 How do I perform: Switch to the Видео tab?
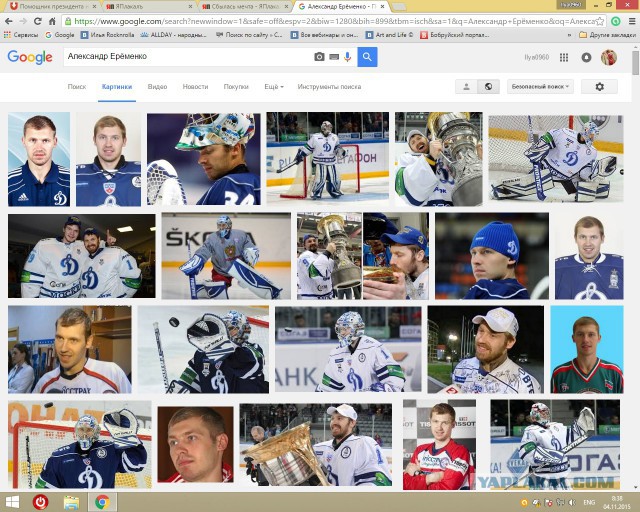tap(158, 87)
